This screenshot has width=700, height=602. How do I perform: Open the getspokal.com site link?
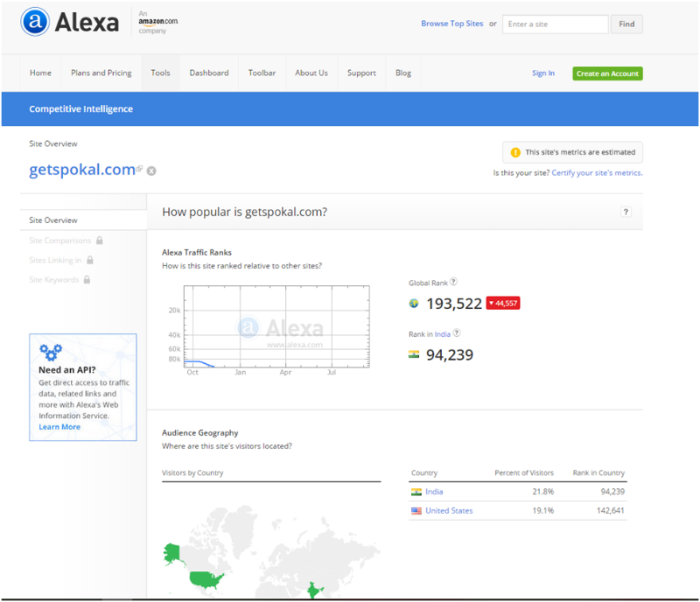[x=82, y=170]
